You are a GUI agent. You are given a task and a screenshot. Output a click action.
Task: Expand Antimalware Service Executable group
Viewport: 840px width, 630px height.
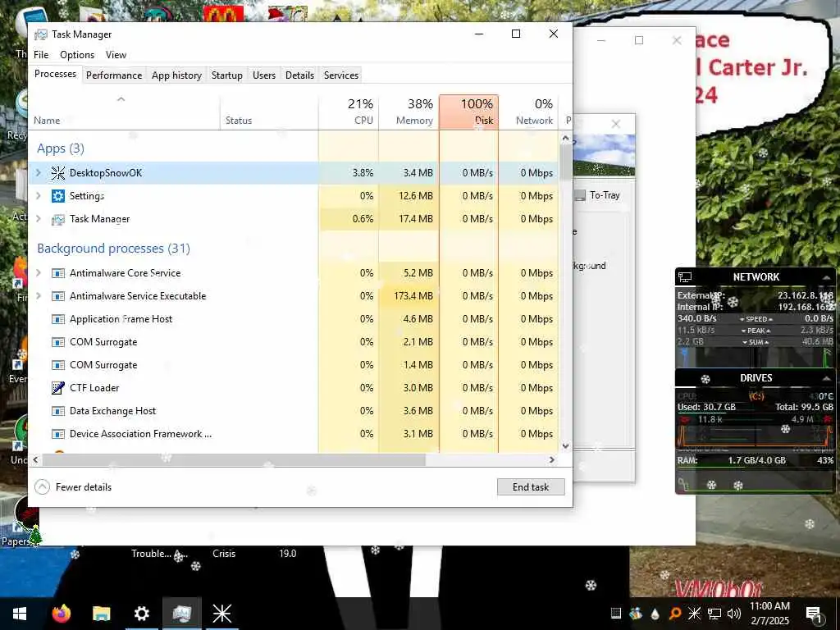click(x=39, y=295)
